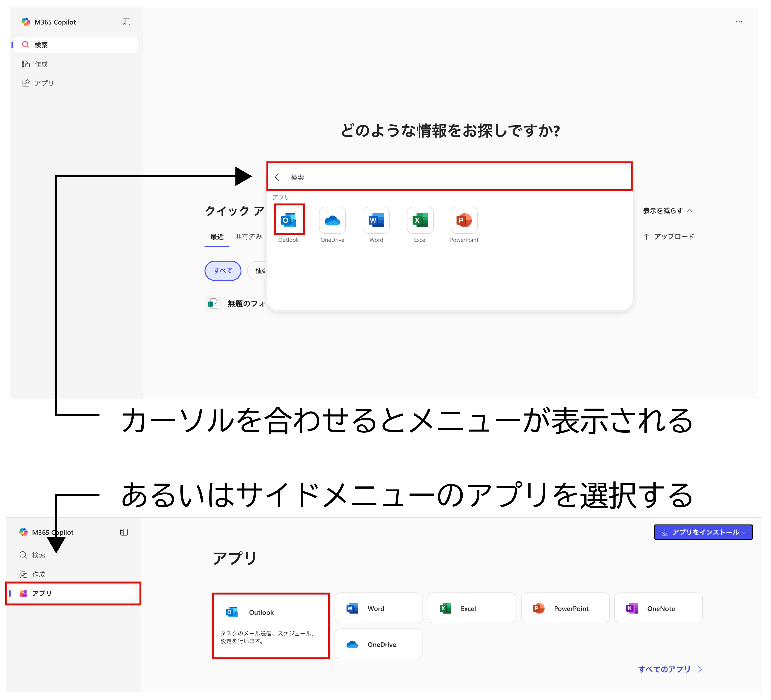This screenshot has height=700, width=771.
Task: Open Outlook card in apps page
Action: (271, 626)
